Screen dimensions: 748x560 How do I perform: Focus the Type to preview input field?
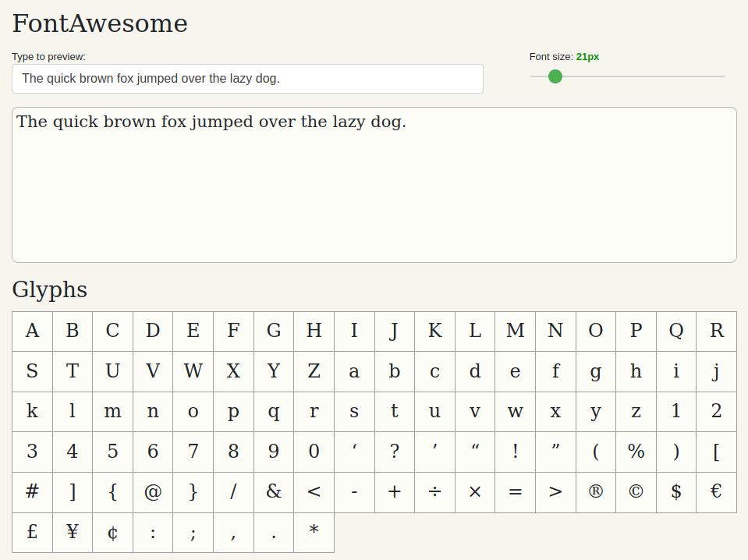pos(247,79)
